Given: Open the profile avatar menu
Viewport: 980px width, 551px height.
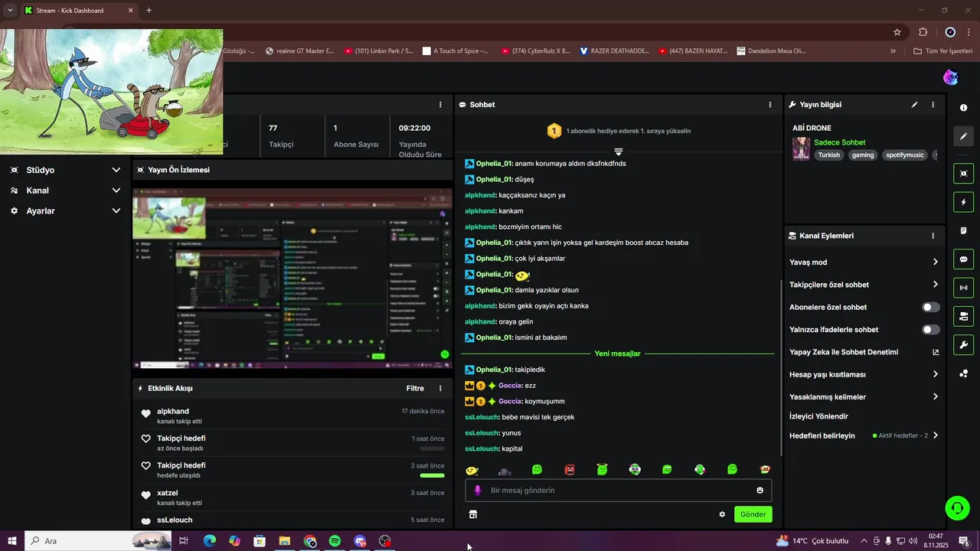Looking at the screenshot, I should [950, 77].
